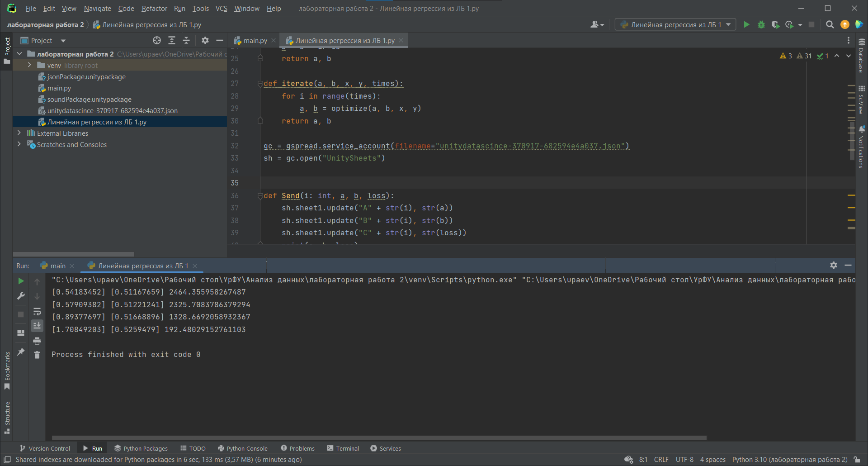Collapse all in Project panel
868x466 pixels.
coord(186,40)
